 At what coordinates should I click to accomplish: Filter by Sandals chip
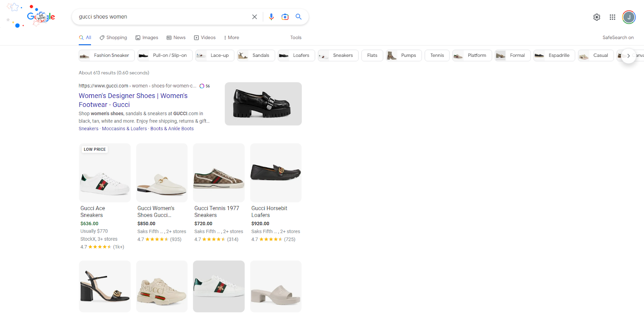[256, 55]
